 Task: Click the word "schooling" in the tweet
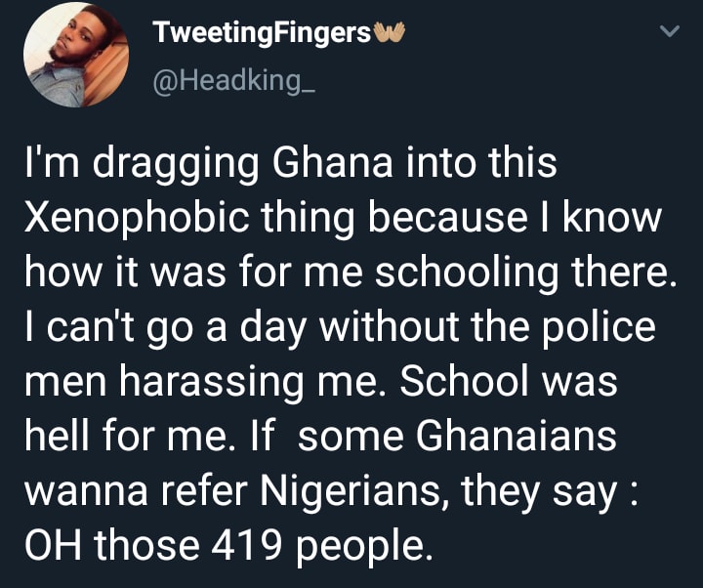[x=467, y=273]
